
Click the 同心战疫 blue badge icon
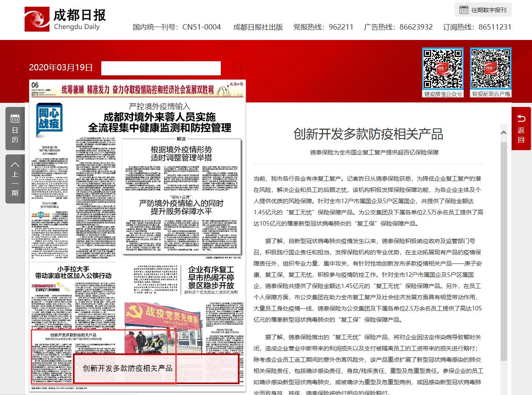click(49, 119)
